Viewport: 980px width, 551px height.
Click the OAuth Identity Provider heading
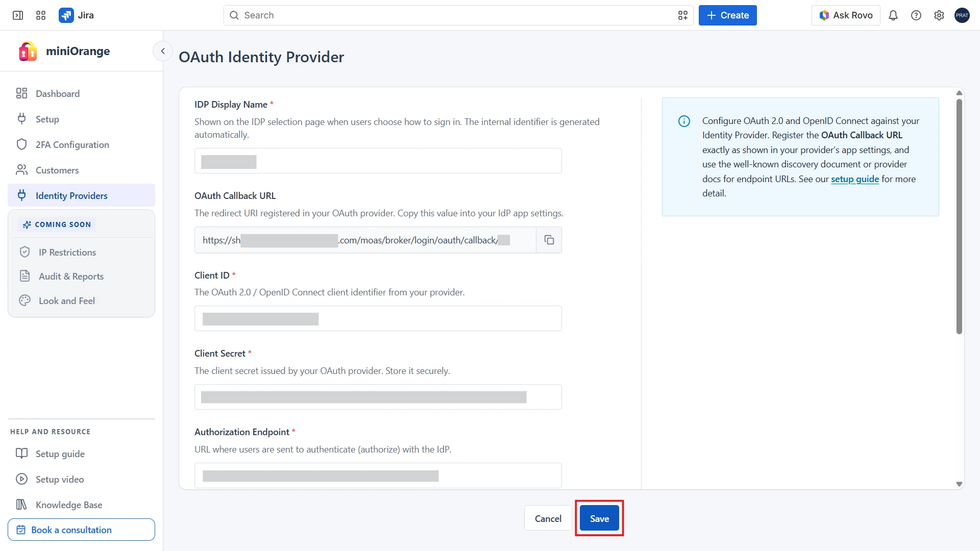261,57
